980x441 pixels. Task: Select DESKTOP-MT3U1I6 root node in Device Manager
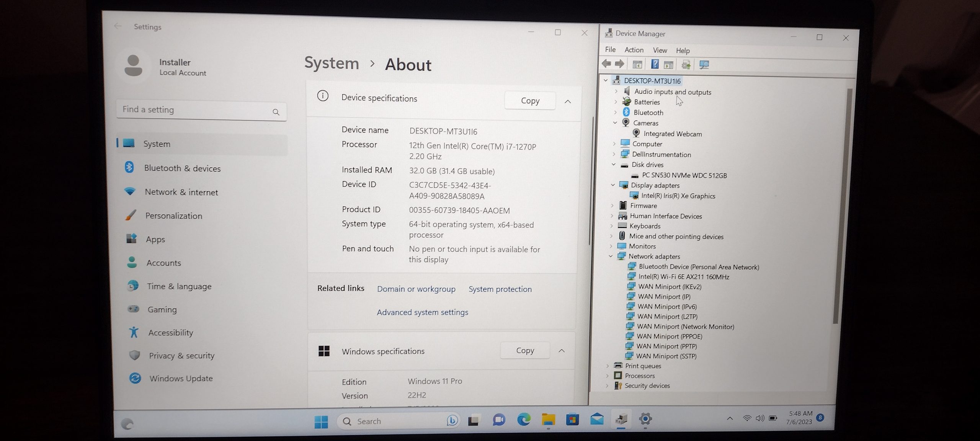tap(652, 81)
